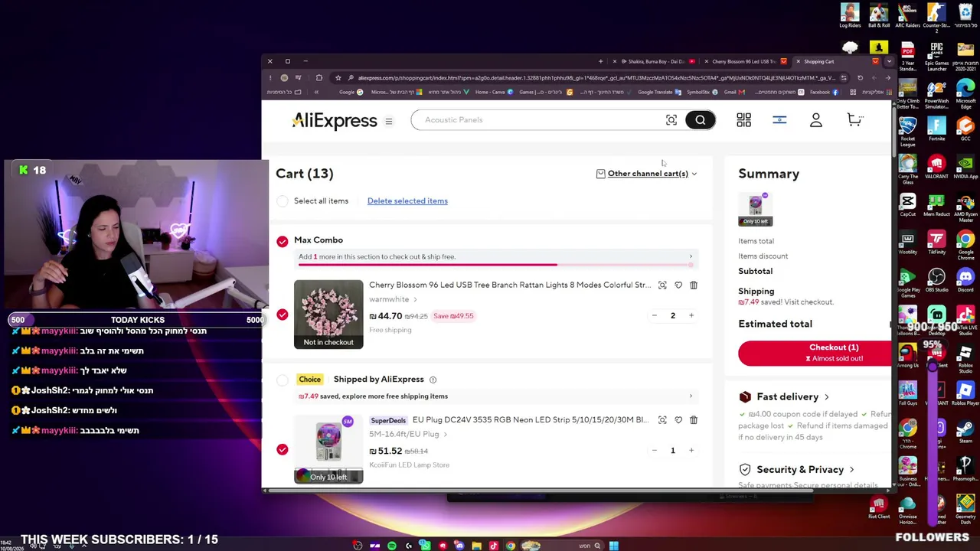
Task: Open the QR code app download icon
Action: click(x=743, y=120)
